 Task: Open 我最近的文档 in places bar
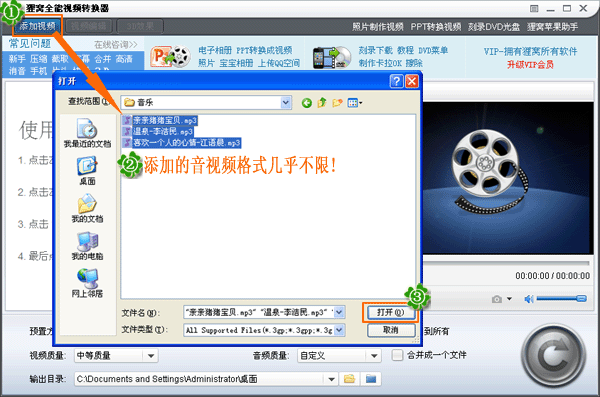[87, 133]
